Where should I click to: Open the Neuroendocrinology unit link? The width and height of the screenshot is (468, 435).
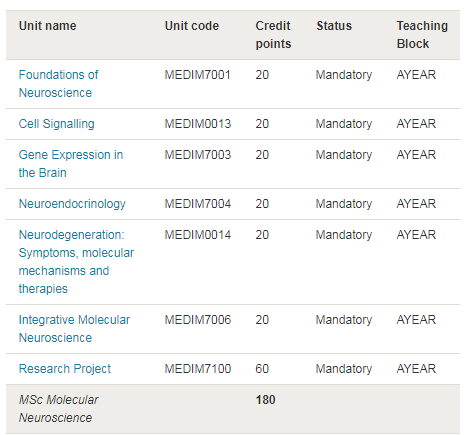(x=72, y=204)
